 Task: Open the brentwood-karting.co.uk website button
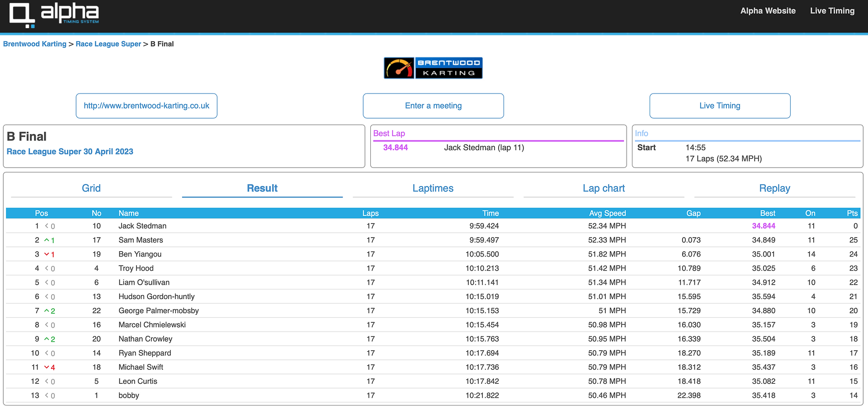tap(146, 106)
